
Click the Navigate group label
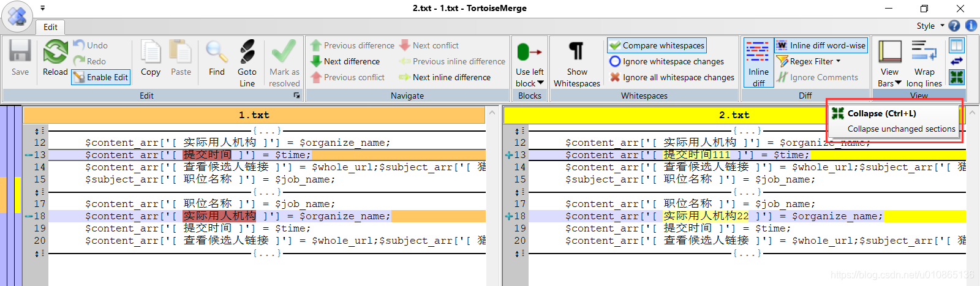coord(407,96)
